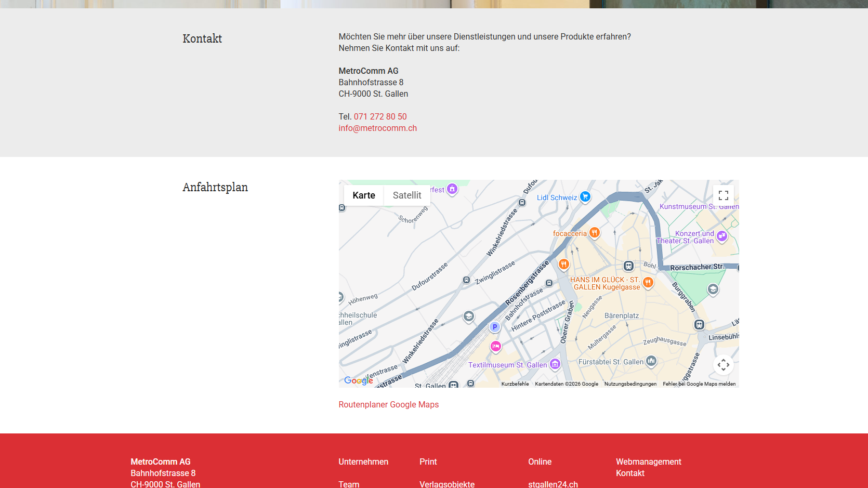The width and height of the screenshot is (868, 488).
Task: Open Routenplaner Google Maps link
Action: tap(389, 404)
